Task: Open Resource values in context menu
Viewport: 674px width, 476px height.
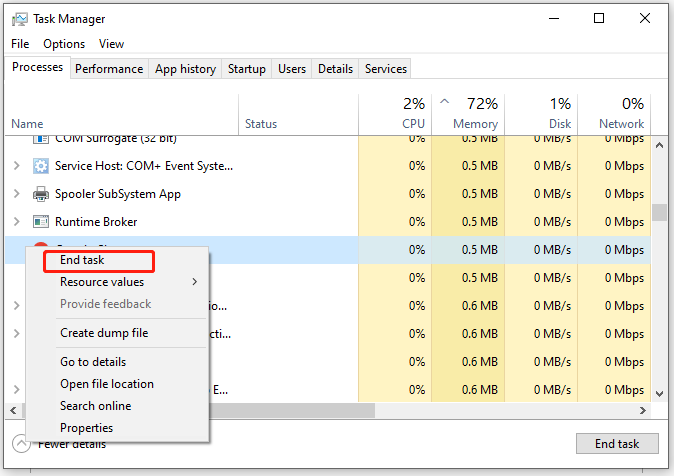Action: coord(117,282)
